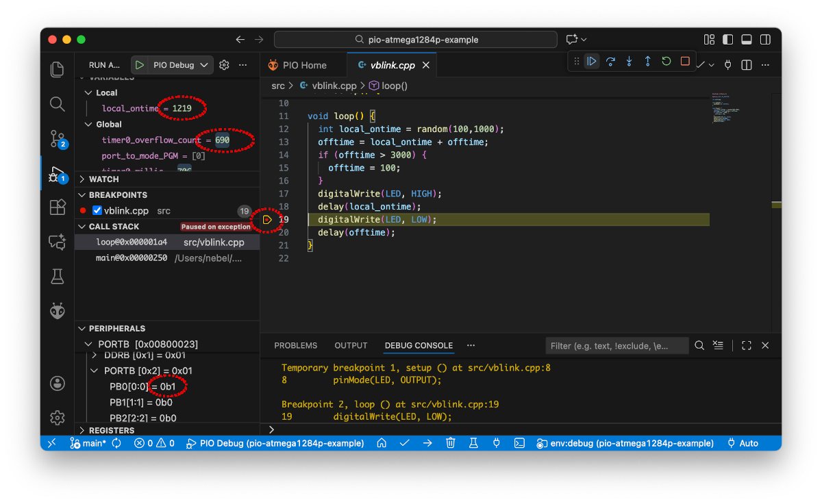The height and width of the screenshot is (504, 822).
Task: Select the vblink.cpp editor tab
Action: (x=392, y=66)
